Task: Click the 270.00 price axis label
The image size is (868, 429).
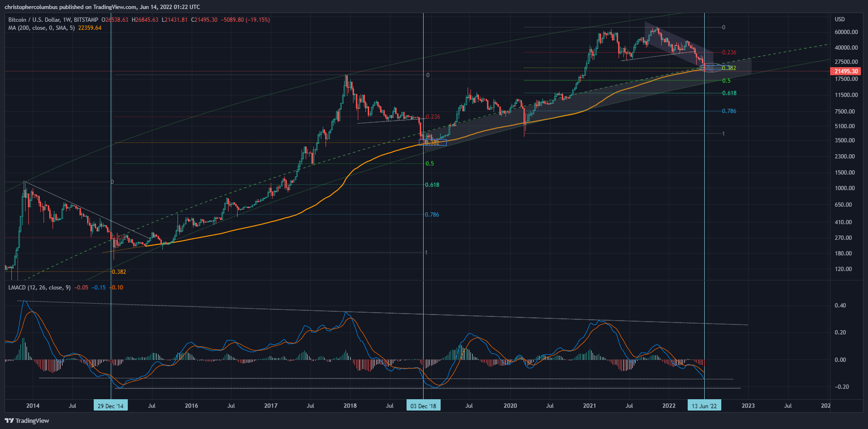Action: [x=843, y=238]
